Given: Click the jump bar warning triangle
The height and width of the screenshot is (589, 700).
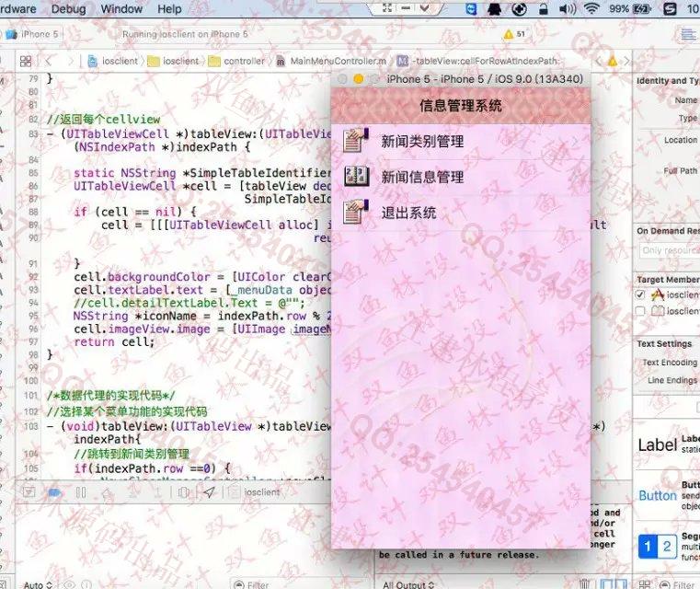Looking at the screenshot, I should (x=613, y=61).
